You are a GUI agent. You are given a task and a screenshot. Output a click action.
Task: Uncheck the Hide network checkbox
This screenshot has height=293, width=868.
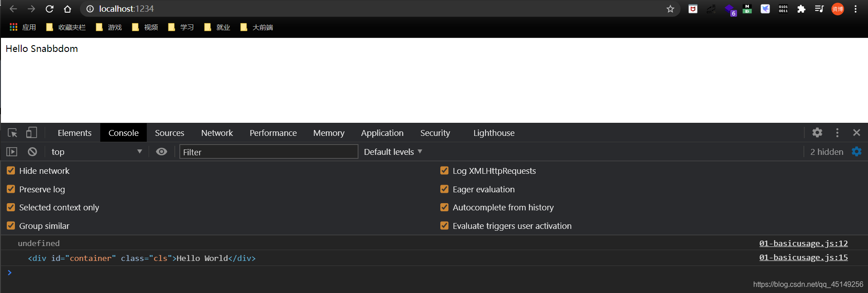tap(11, 171)
